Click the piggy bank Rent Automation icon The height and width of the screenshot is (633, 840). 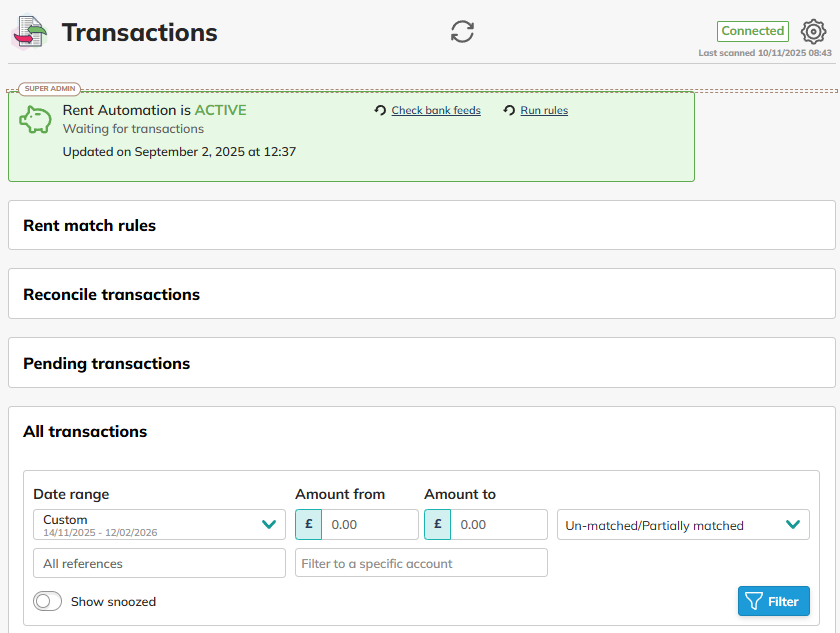click(x=36, y=120)
